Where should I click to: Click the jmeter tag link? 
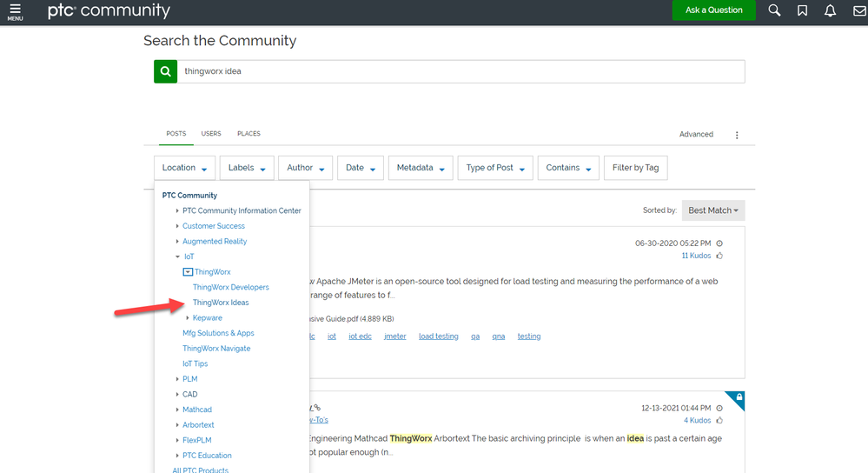point(394,336)
